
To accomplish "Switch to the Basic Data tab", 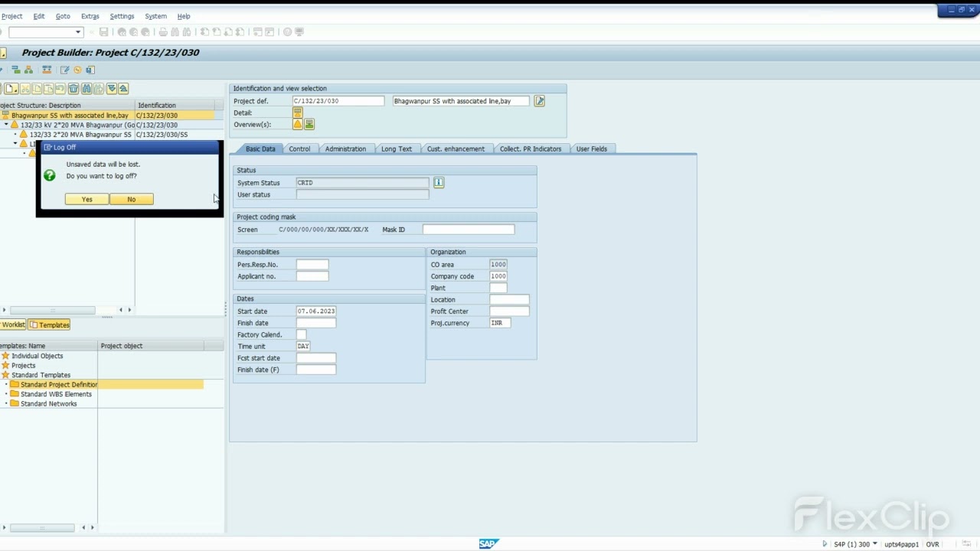I will click(x=260, y=148).
